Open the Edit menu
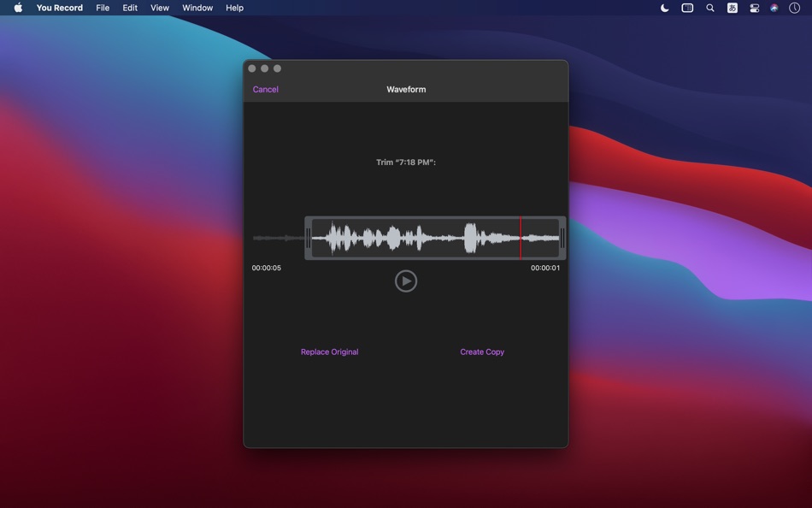 click(x=129, y=8)
